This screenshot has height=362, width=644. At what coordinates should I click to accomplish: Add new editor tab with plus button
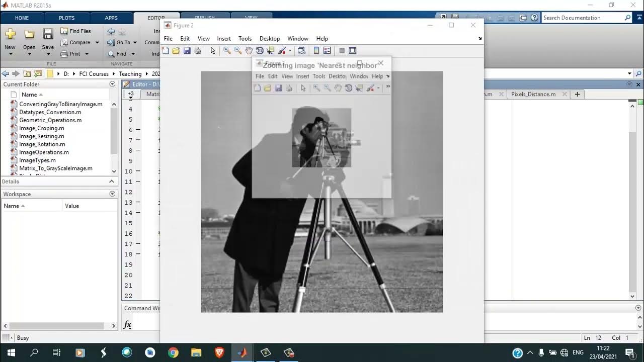577,94
